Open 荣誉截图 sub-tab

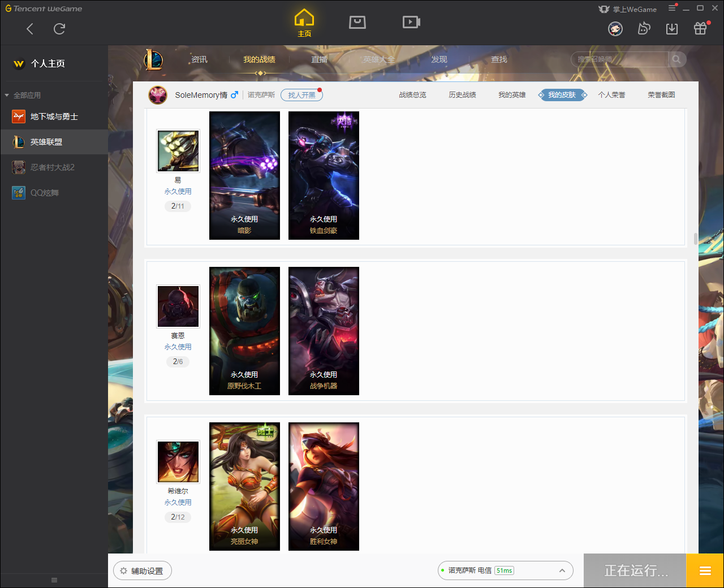[661, 95]
